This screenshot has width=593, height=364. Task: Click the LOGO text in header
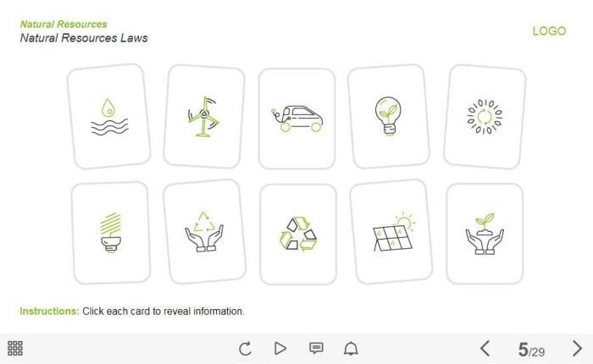[549, 31]
